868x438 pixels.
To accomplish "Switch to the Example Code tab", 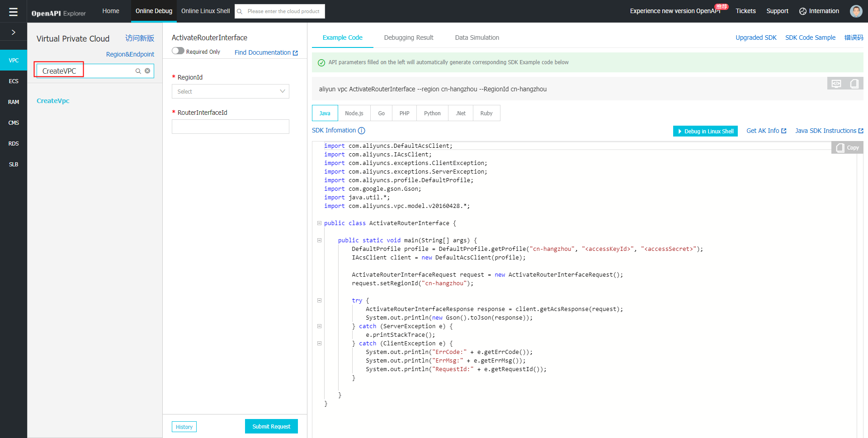I will pyautogui.click(x=342, y=38).
